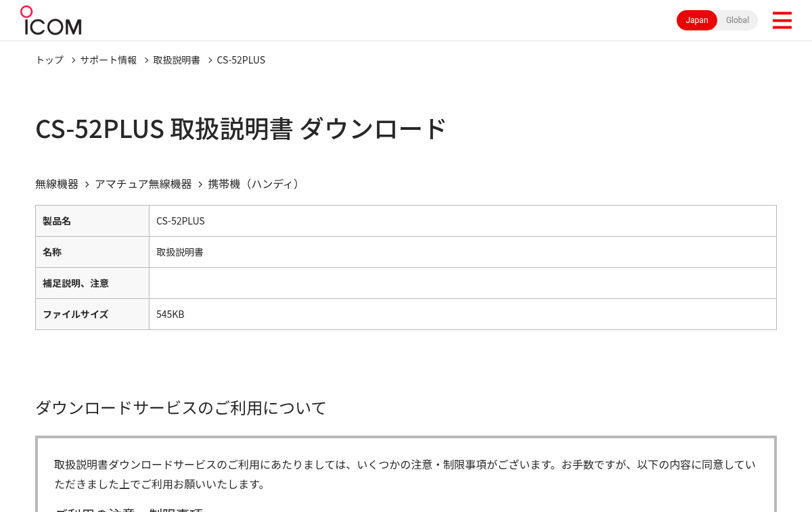Screen dimensions: 812x512
Task: Select the 補足説明、注意 header cell
Action: (92, 283)
